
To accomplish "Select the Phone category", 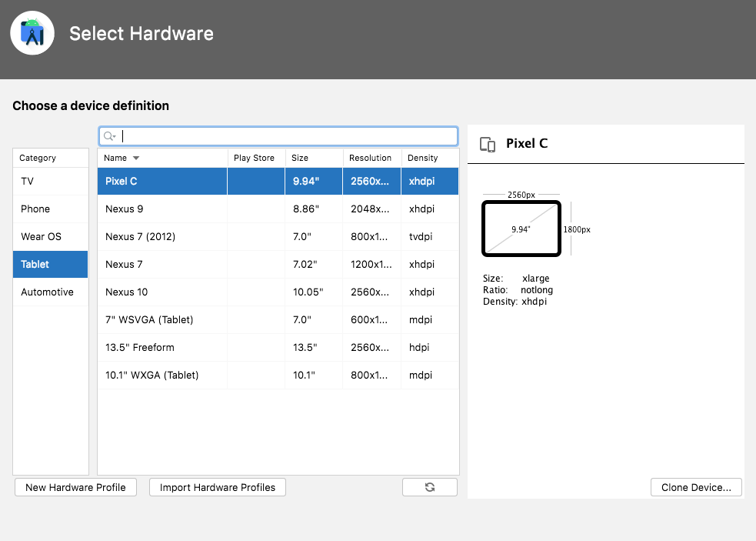I will tap(51, 209).
